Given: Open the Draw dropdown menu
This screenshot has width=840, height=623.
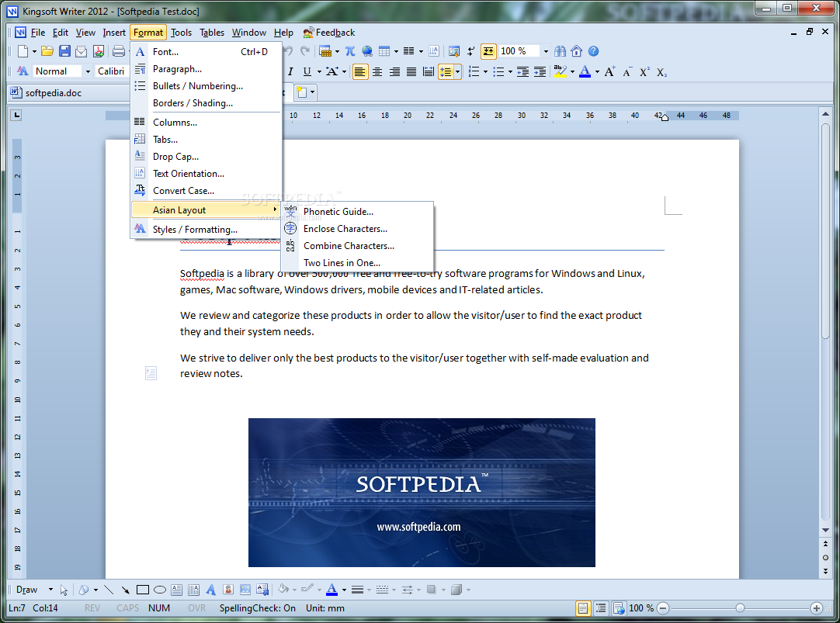Looking at the screenshot, I should click(x=33, y=590).
